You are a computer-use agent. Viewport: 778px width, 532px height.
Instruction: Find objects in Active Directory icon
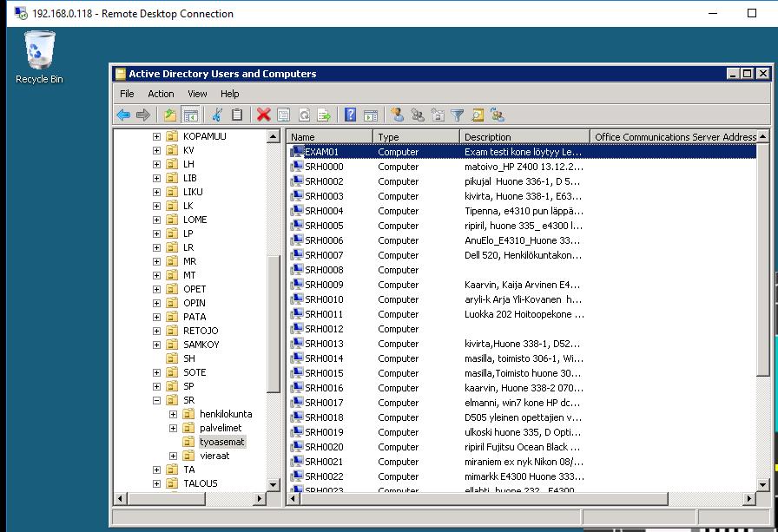point(478,115)
